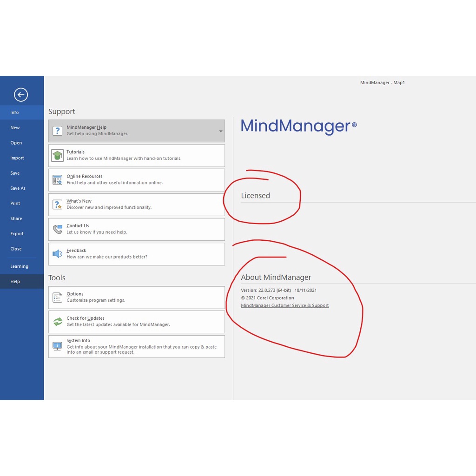Expand the MindManager Help dropdown arrow
This screenshot has height=476, width=476.
(x=221, y=131)
